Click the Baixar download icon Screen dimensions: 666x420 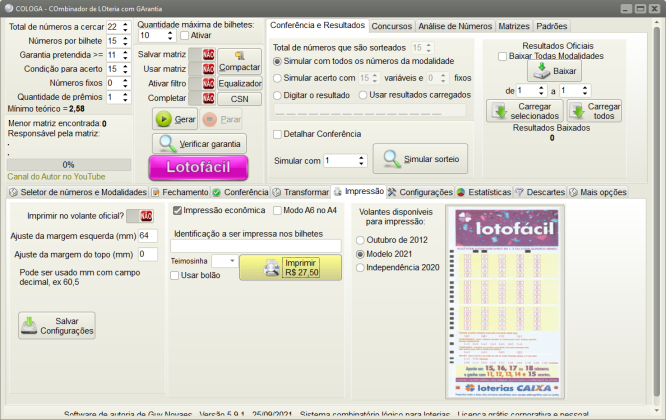542,70
